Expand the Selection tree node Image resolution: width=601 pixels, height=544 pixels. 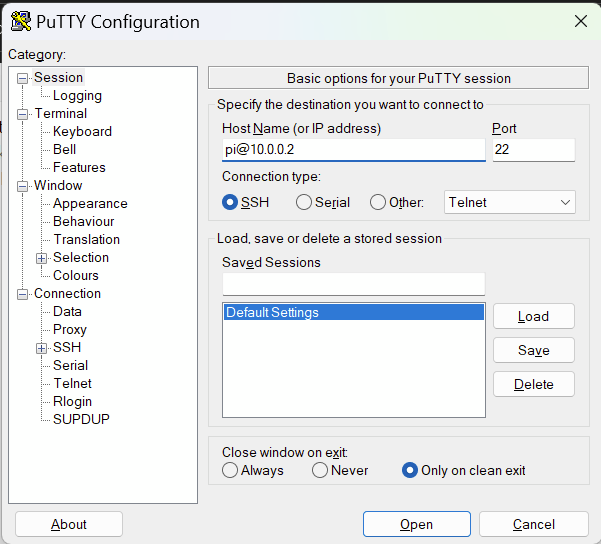[x=42, y=258]
